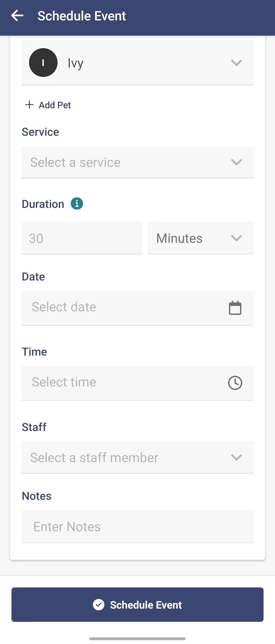The height and width of the screenshot is (644, 275).
Task: Tap the clock icon in Time field
Action: [235, 383]
